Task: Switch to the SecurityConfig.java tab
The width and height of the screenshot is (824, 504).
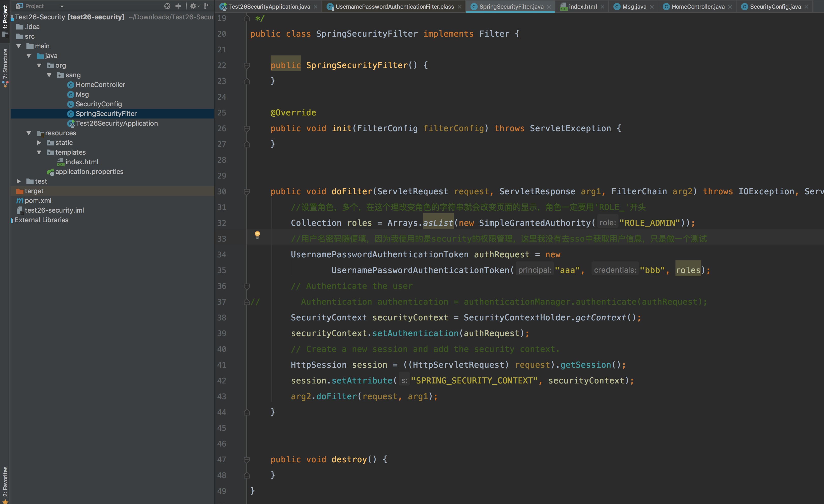Action: click(x=775, y=7)
